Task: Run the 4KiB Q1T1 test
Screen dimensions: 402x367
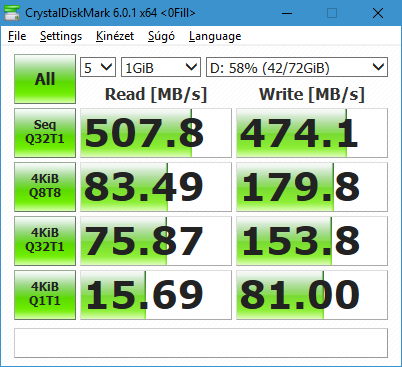Action: [x=45, y=295]
